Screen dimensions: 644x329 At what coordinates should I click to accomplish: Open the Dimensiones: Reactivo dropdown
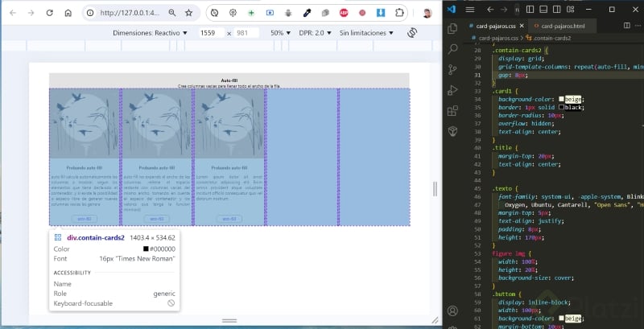pyautogui.click(x=150, y=33)
